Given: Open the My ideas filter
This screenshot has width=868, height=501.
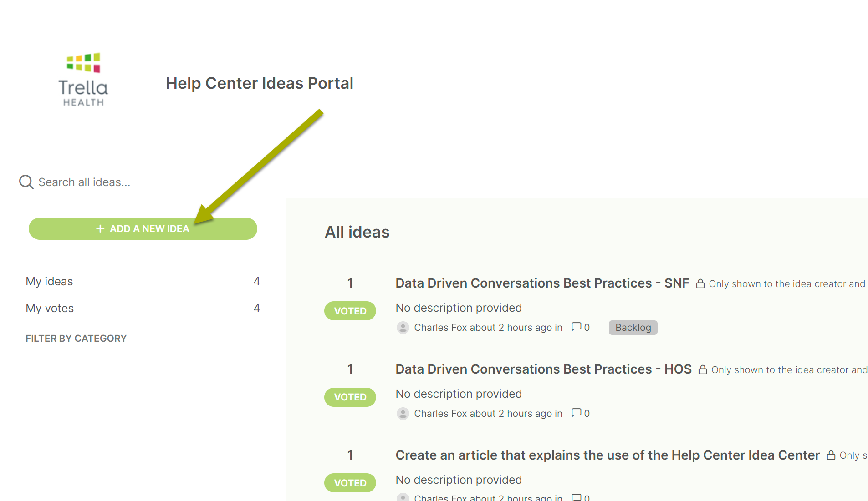Looking at the screenshot, I should pyautogui.click(x=143, y=282).
